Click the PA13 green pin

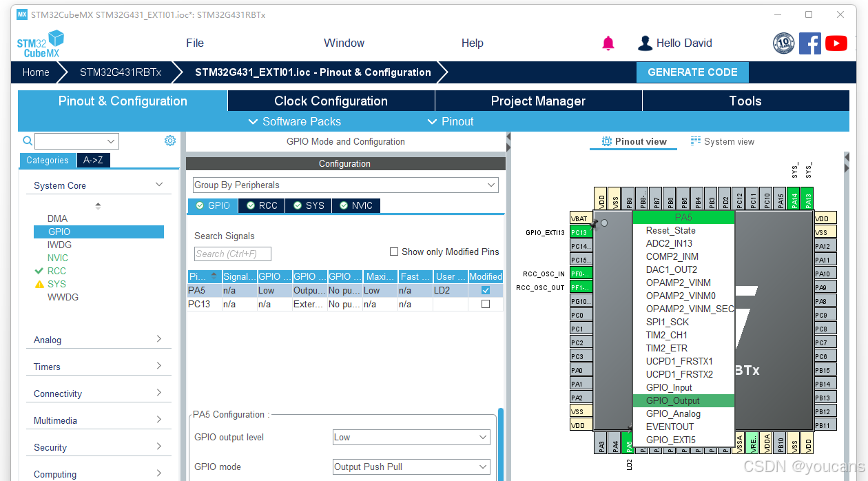(x=807, y=197)
